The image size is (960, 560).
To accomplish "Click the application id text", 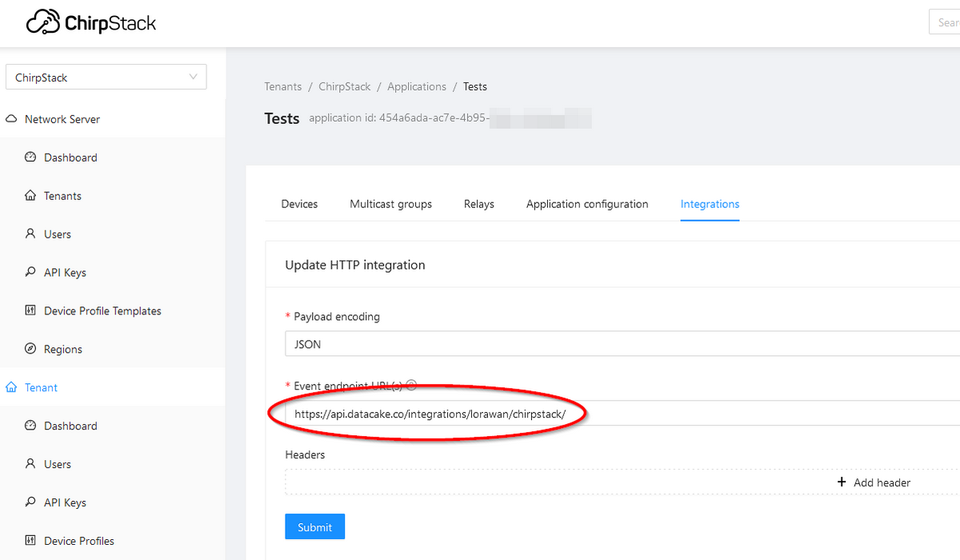I will click(x=450, y=118).
